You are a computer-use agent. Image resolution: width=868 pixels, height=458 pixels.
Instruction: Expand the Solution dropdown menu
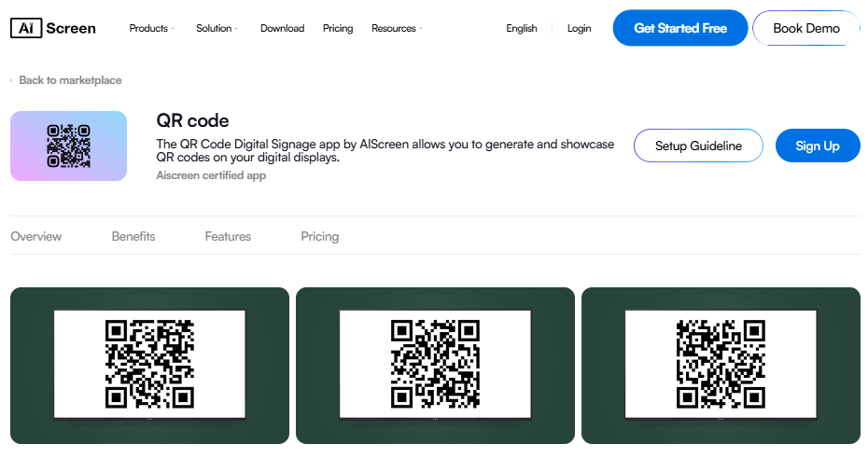(x=217, y=28)
